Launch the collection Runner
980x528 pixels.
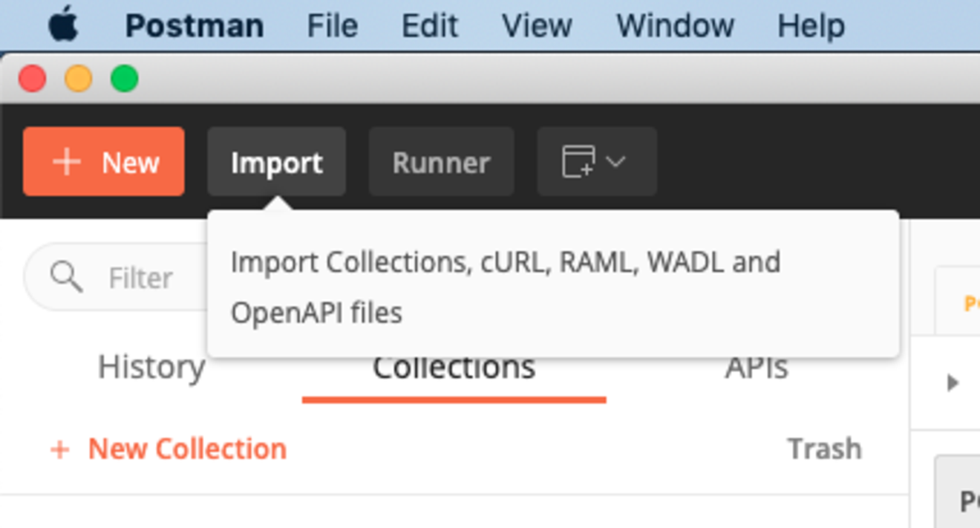tap(442, 162)
